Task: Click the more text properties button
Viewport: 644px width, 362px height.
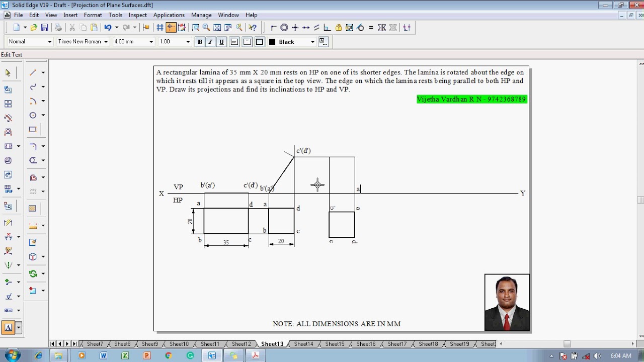Action: [323, 42]
